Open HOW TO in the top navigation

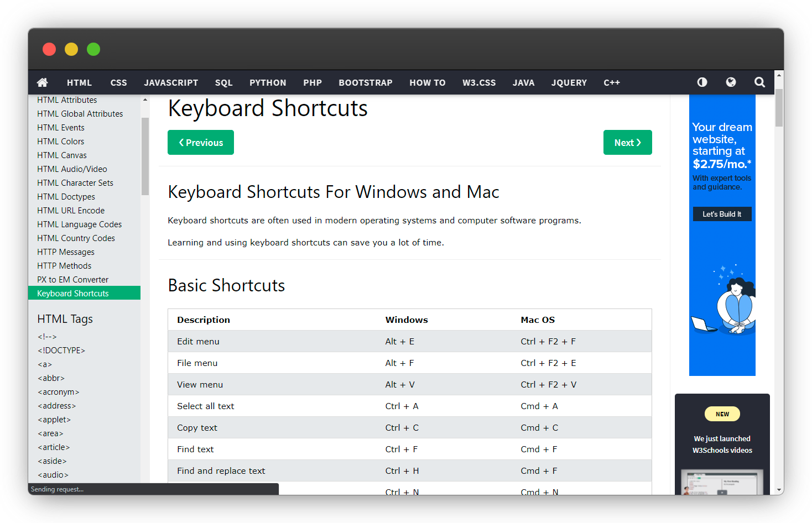click(x=428, y=82)
